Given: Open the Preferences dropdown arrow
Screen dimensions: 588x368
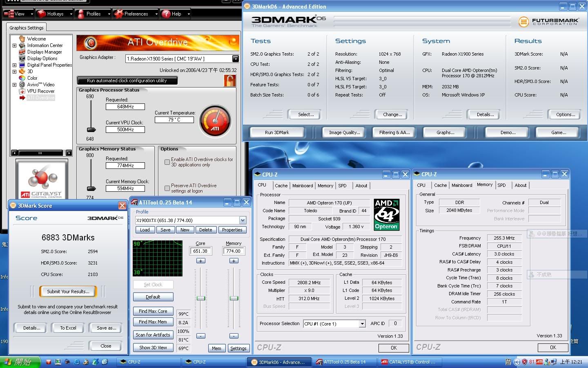Looking at the screenshot, I should (156, 14).
